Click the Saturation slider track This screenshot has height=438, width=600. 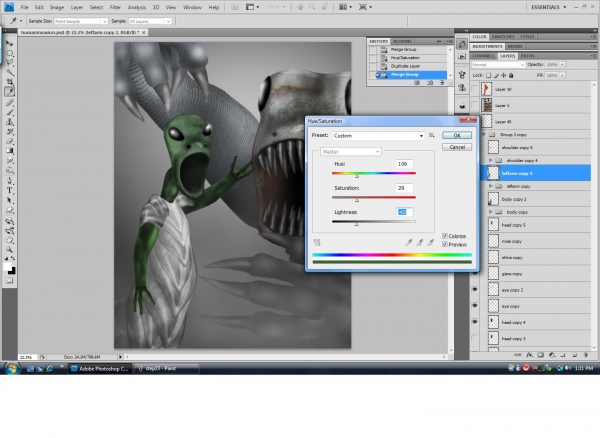click(374, 197)
